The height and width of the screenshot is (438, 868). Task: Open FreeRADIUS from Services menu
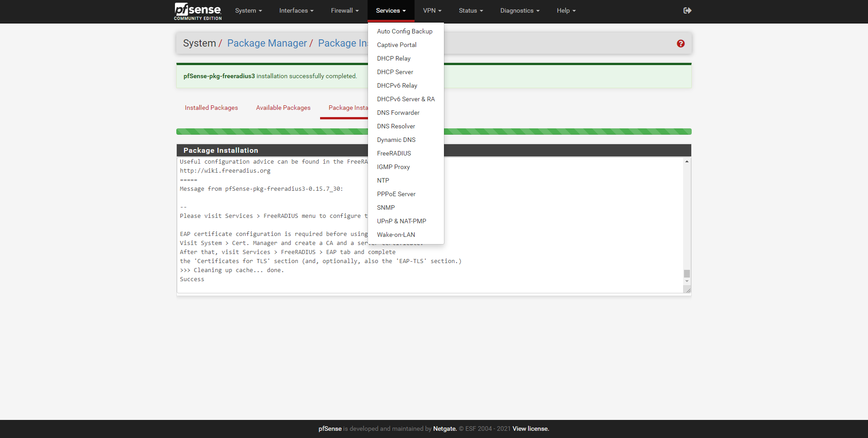tap(406, 153)
